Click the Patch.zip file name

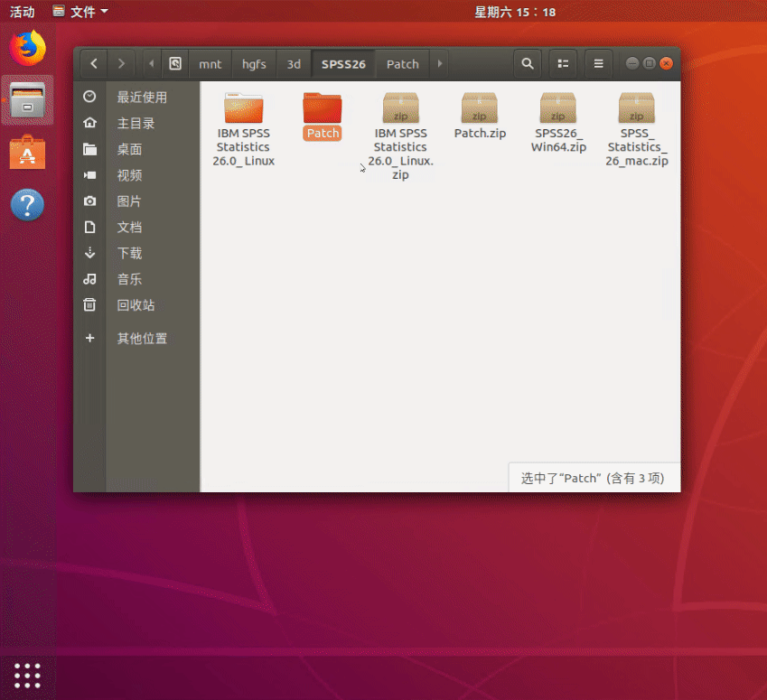(480, 133)
